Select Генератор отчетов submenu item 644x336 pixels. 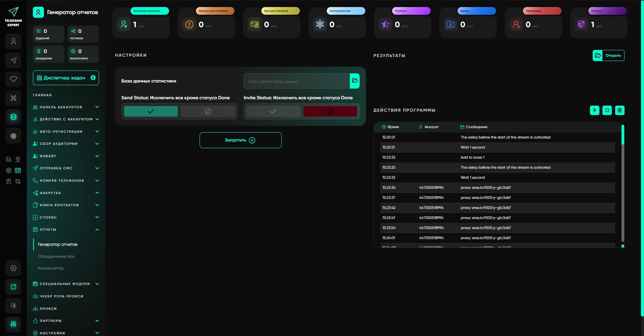pos(58,244)
